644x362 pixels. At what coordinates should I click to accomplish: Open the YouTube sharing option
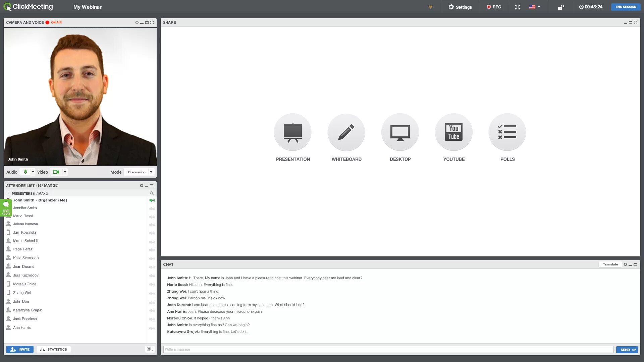(x=453, y=132)
